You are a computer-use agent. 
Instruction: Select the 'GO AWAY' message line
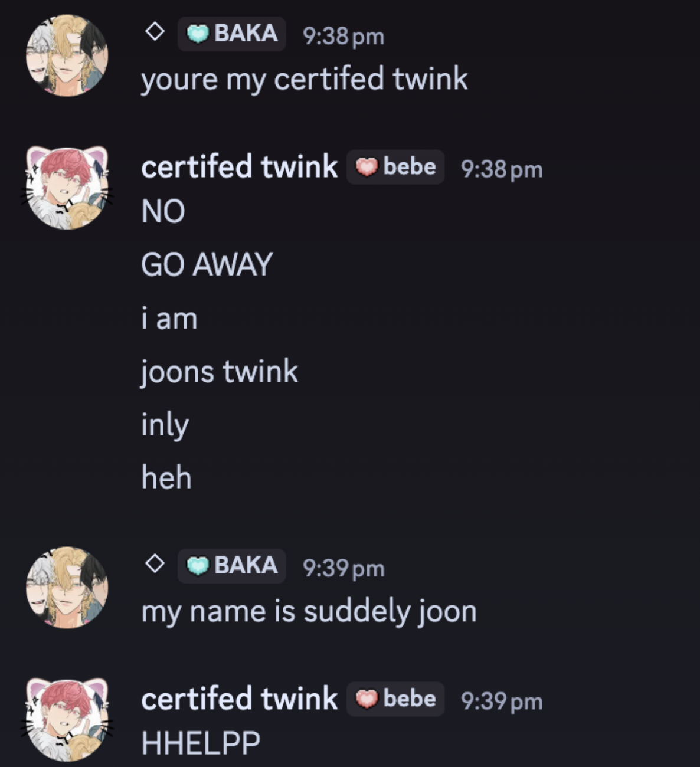coord(207,264)
